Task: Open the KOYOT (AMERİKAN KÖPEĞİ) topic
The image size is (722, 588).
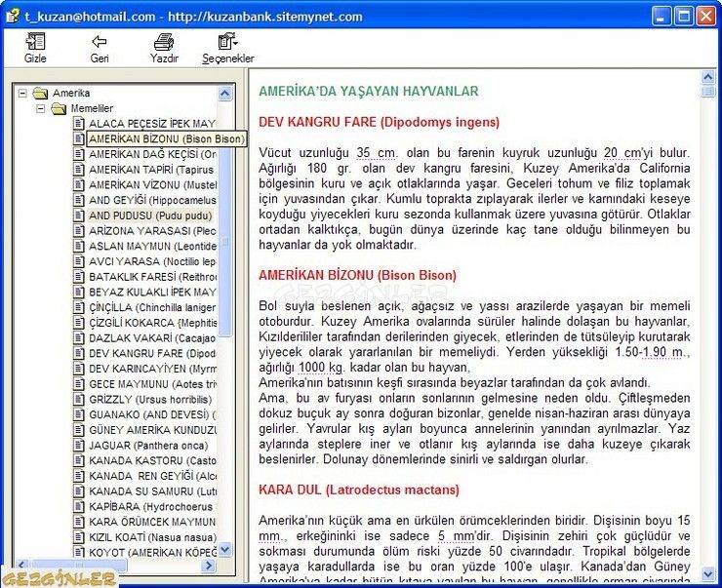Action: [152, 552]
